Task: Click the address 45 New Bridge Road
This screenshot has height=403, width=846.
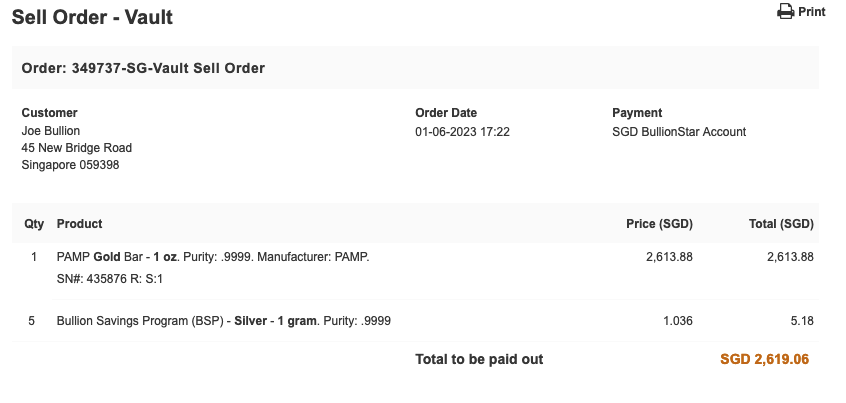Action: point(77,148)
